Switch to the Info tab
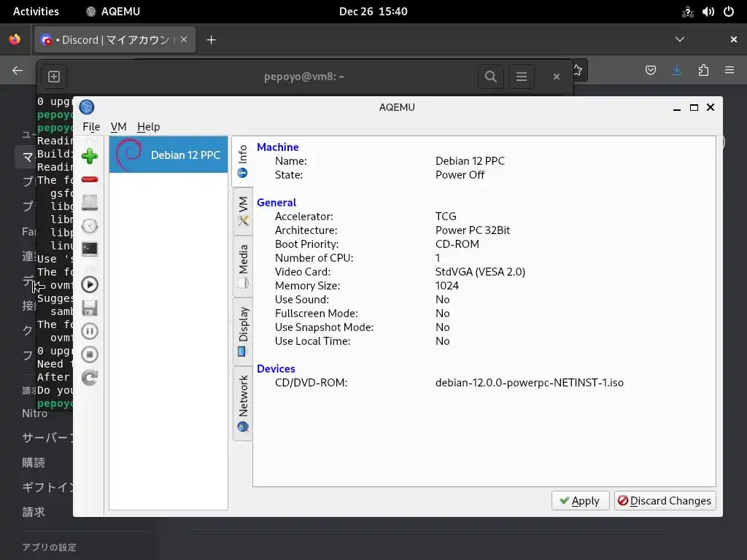Viewport: 747px width, 560px height. (242, 161)
